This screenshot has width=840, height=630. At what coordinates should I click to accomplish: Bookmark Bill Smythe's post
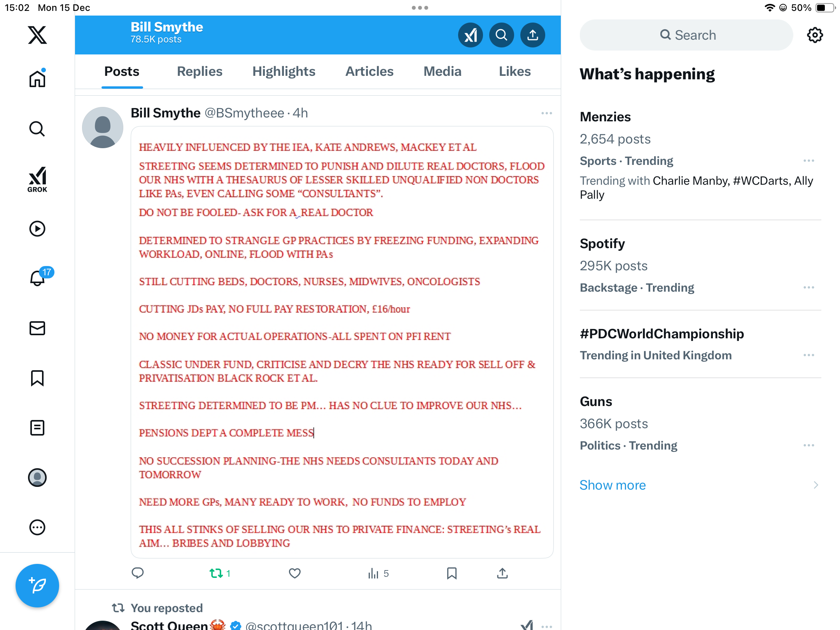click(x=451, y=573)
